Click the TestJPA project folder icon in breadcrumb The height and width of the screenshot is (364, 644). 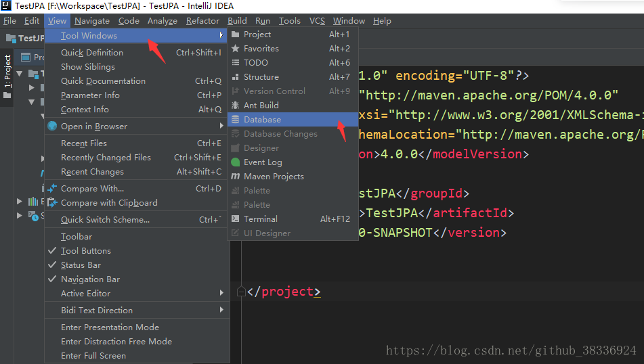11,38
